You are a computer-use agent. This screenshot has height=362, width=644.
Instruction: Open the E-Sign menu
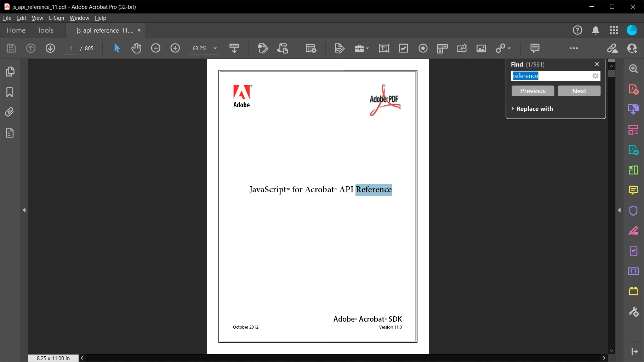[x=56, y=18]
